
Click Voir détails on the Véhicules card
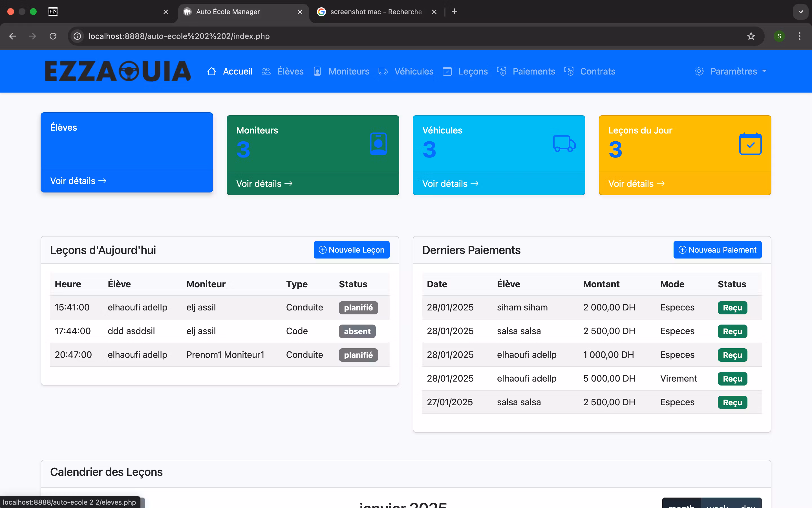[450, 183]
